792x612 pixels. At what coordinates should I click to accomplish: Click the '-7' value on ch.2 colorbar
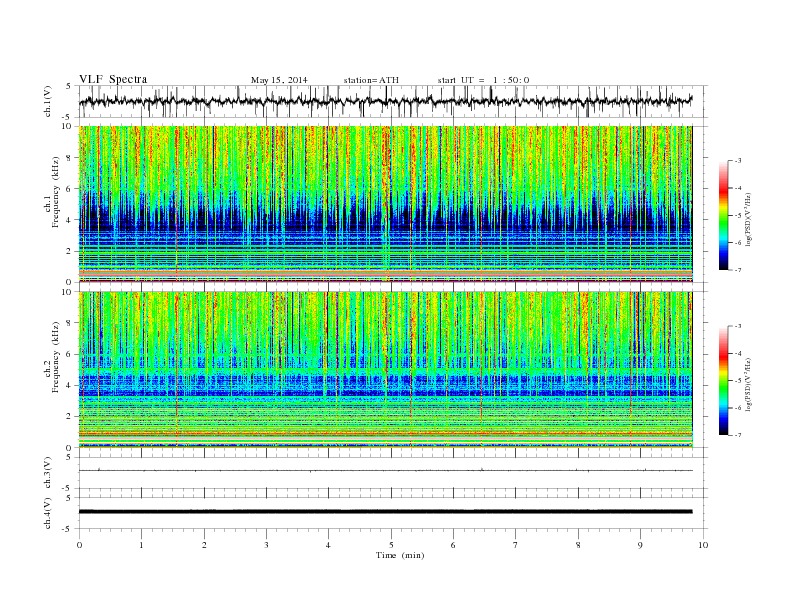(x=737, y=435)
